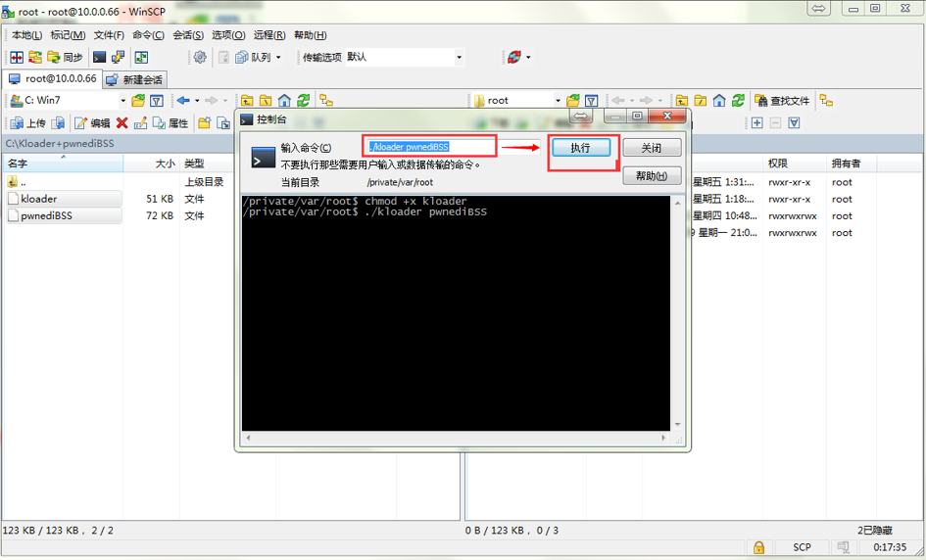
Task: Open the 新建会话 new session tab
Action: pos(134,79)
